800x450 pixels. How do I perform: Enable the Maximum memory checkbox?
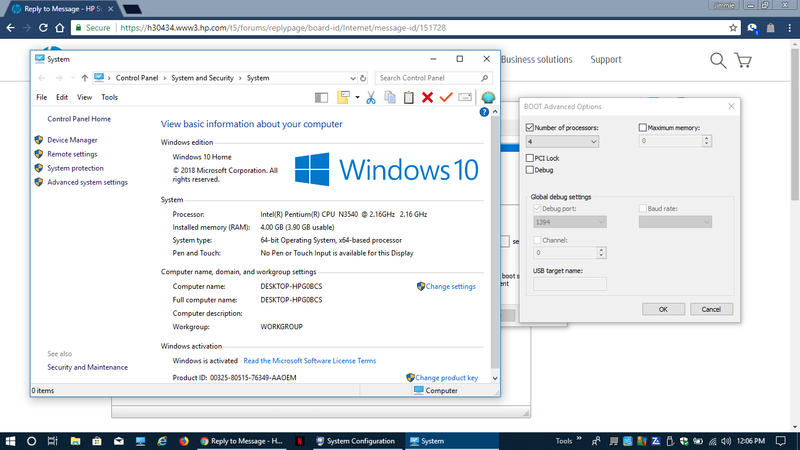(x=643, y=128)
